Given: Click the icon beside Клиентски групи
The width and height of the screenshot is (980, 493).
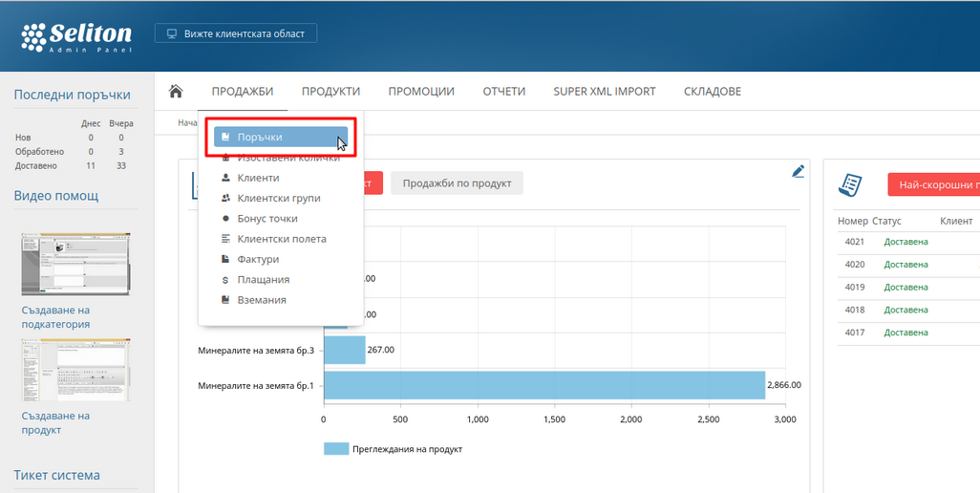Looking at the screenshot, I should 225,199.
